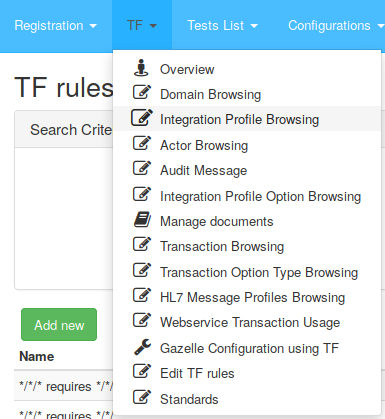Open the Tests List dropdown
Viewport: 385px width, 419px height.
(222, 26)
